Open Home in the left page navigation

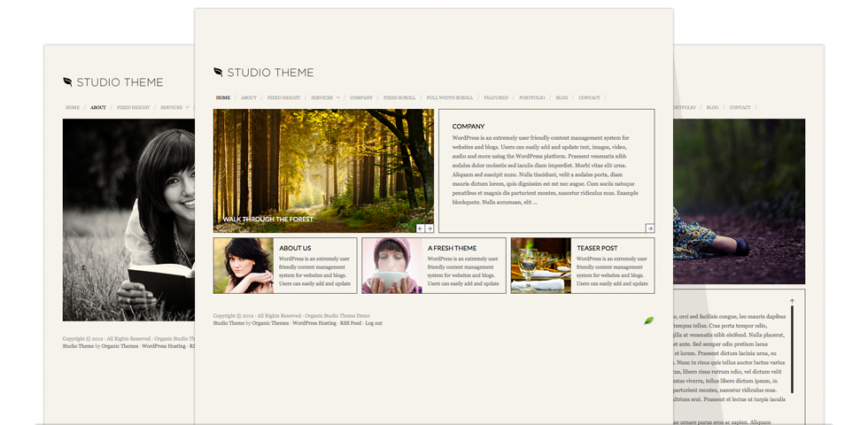[73, 108]
